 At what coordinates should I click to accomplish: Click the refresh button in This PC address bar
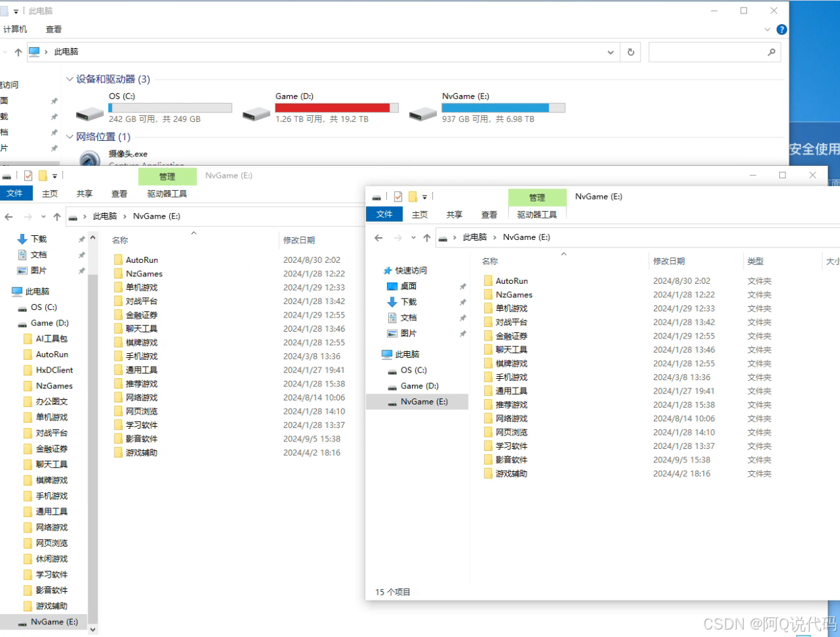coord(630,52)
